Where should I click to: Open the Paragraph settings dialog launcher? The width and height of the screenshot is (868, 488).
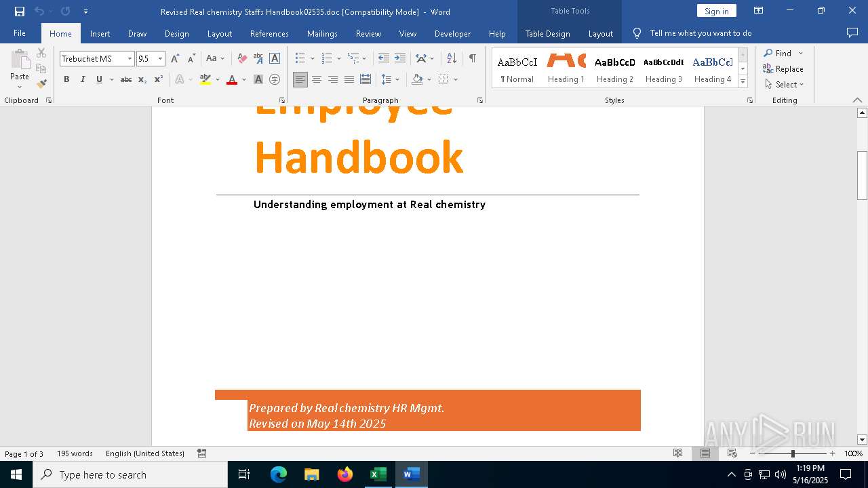click(x=480, y=100)
